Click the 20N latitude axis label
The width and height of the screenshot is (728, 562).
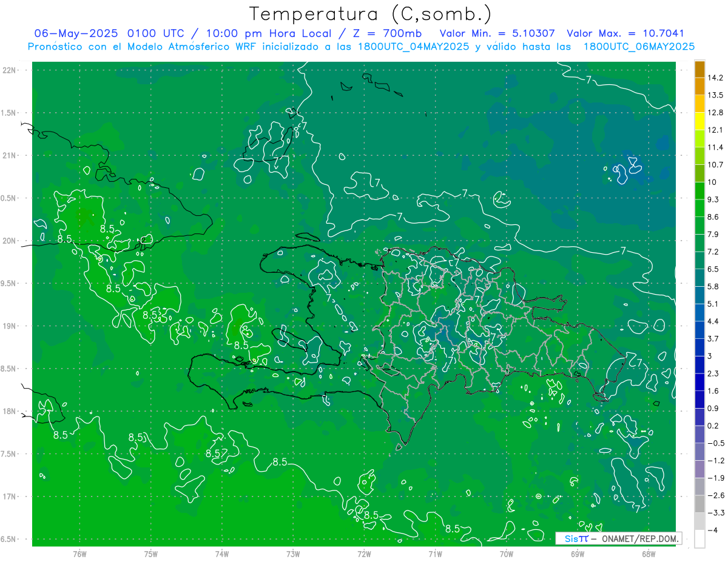[x=9, y=241]
